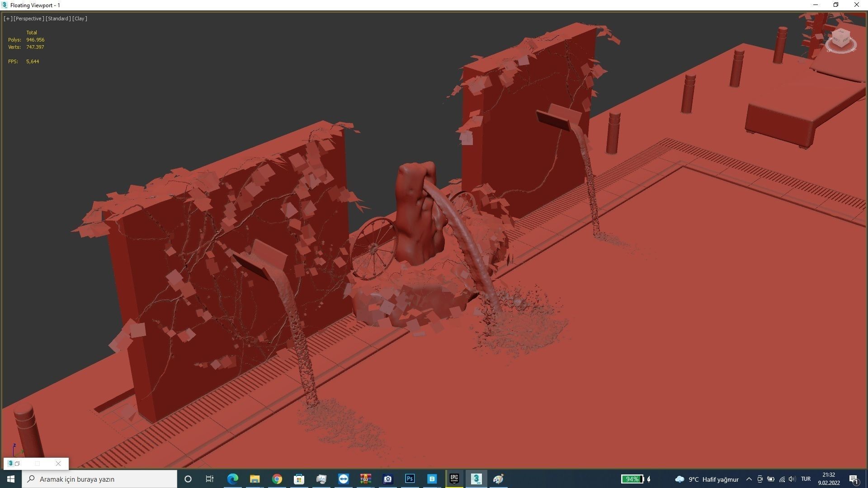
Task: Open the Perspective viewport label menu
Action: (x=28, y=19)
